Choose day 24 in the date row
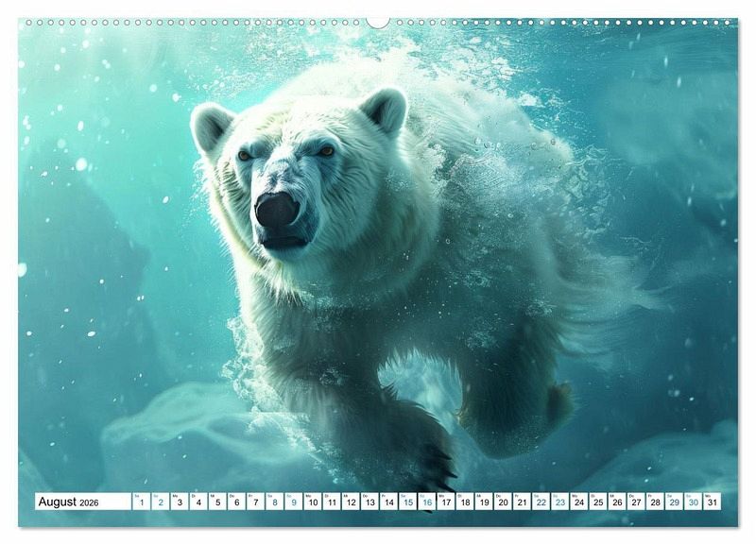The image size is (756, 545). (x=579, y=502)
